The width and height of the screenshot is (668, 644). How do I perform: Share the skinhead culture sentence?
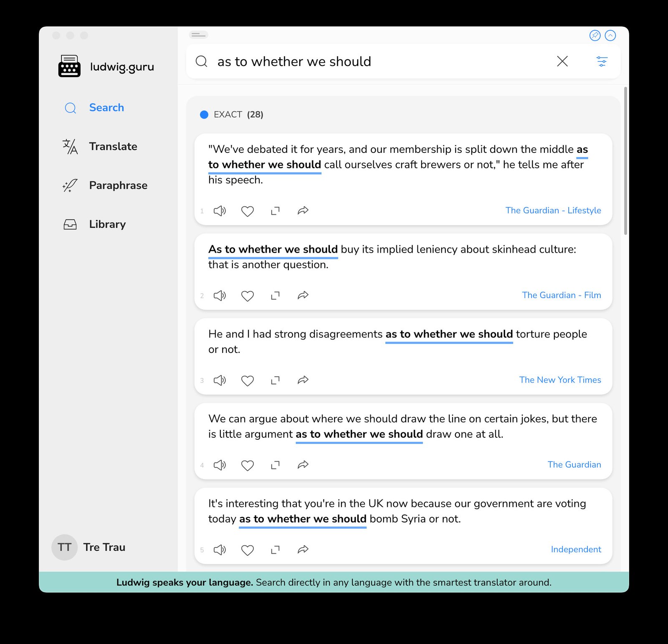pyautogui.click(x=303, y=295)
